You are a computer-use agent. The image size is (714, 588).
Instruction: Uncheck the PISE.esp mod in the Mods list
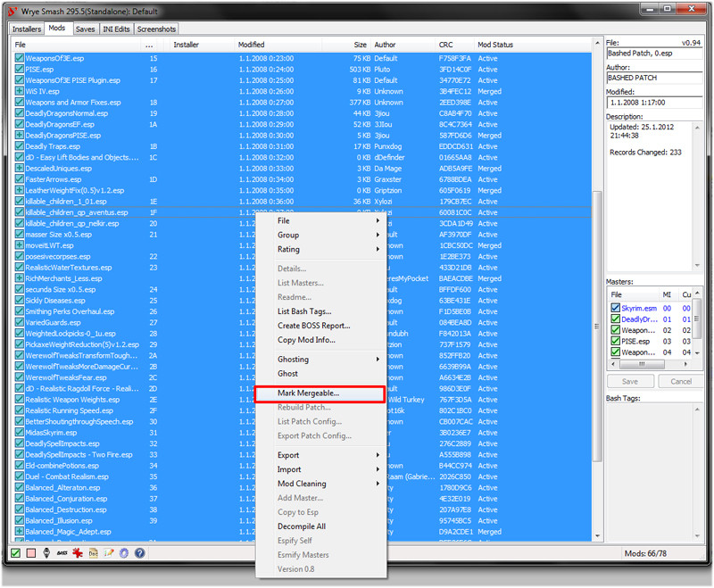tap(19, 70)
